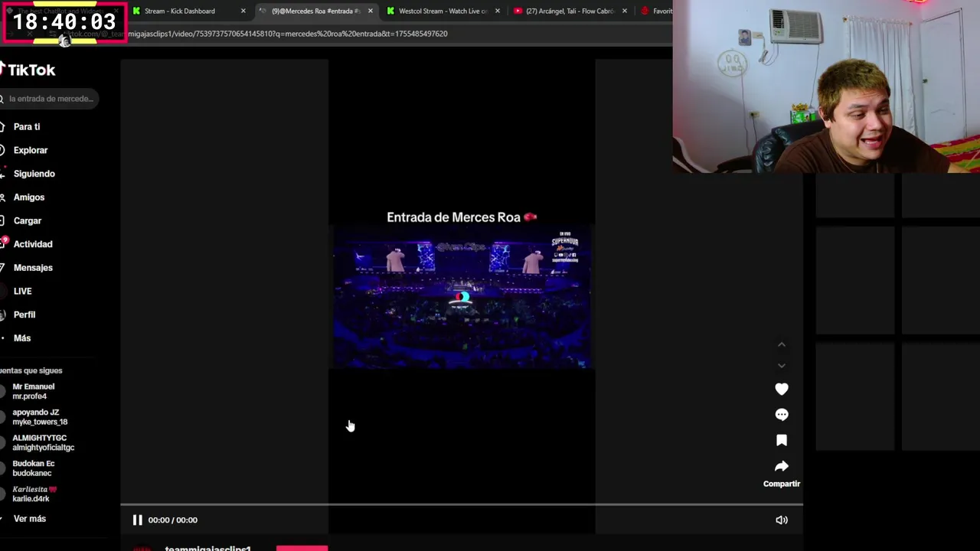The image size is (980, 551).
Task: Open the Amigos page
Action: [x=28, y=197]
